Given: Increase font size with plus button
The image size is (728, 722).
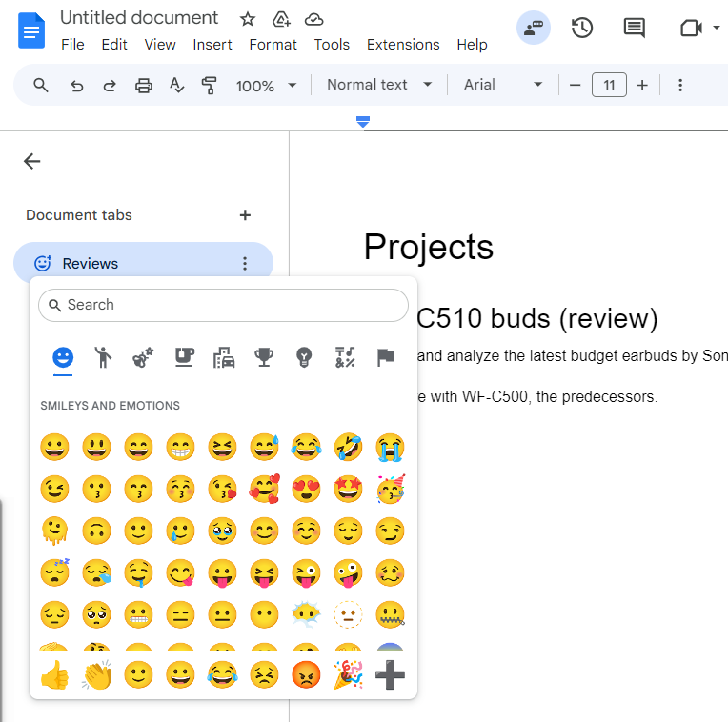Looking at the screenshot, I should point(642,86).
